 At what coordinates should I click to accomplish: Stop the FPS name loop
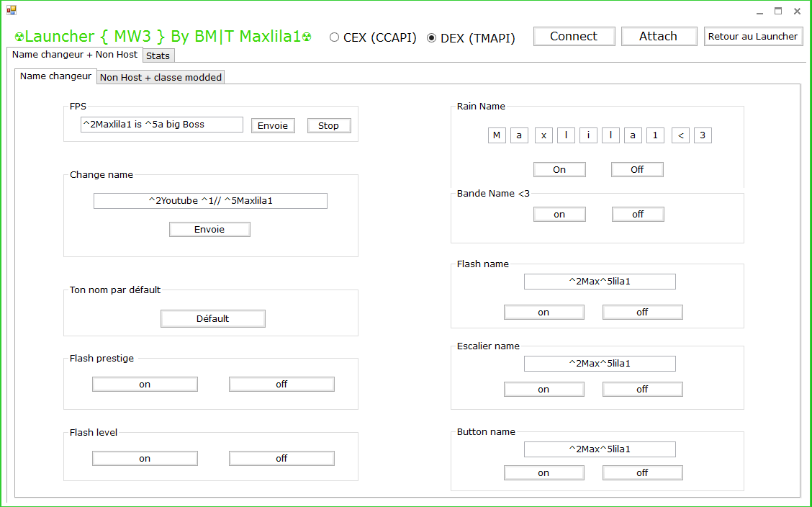point(329,125)
